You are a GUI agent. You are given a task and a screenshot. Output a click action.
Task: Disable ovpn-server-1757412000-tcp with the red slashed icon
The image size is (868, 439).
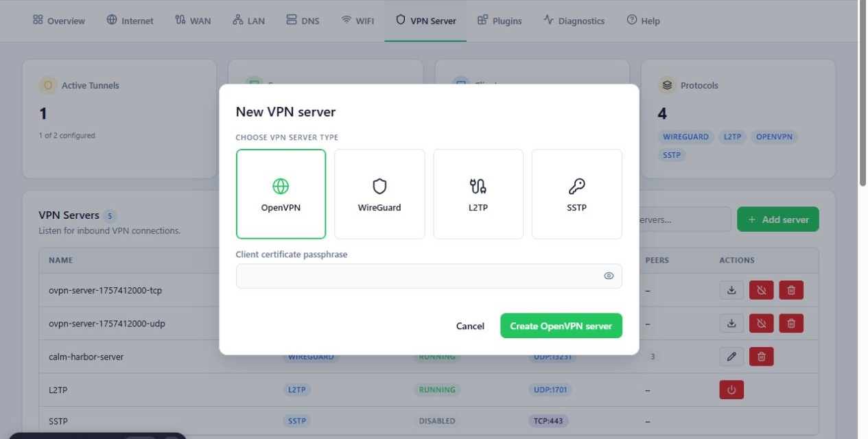pyautogui.click(x=762, y=290)
